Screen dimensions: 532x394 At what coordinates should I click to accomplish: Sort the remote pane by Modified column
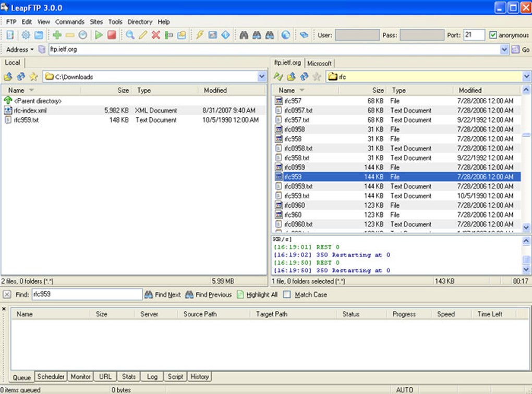(487, 90)
